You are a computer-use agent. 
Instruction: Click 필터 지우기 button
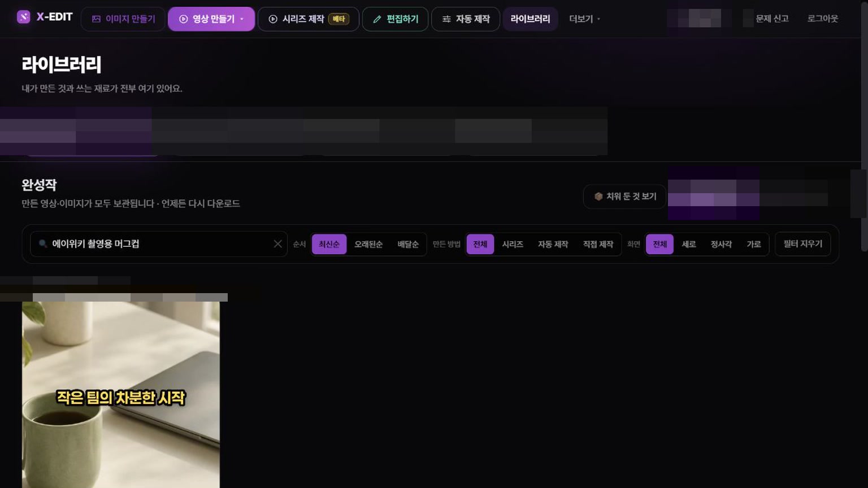pos(803,244)
